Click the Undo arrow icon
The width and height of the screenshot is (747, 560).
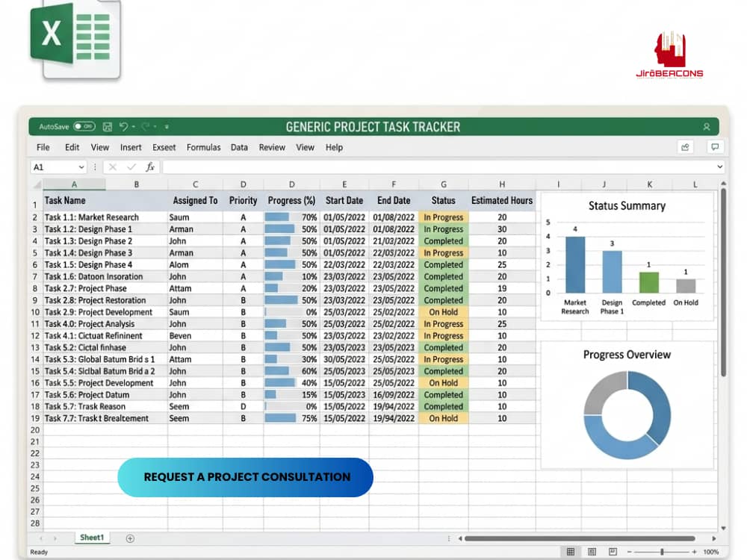pos(123,126)
